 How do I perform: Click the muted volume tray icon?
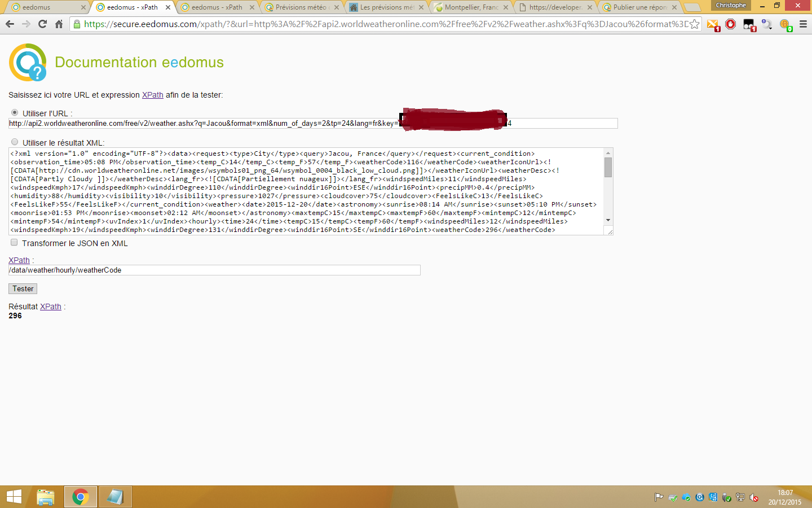coord(754,497)
